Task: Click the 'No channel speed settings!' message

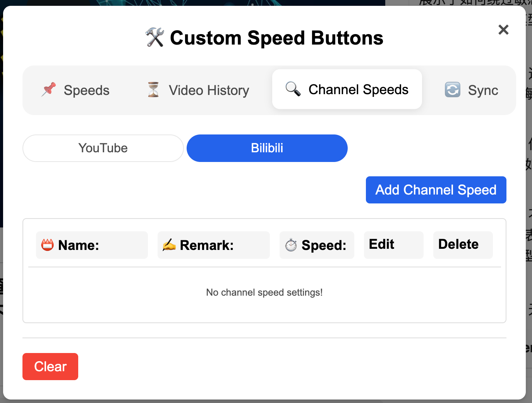Action: point(264,293)
